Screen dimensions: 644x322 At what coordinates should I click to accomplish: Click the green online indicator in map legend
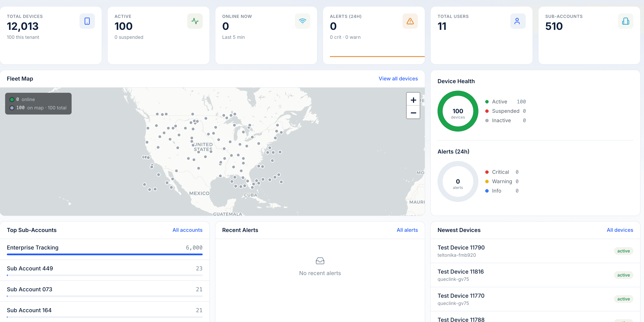[12, 100]
